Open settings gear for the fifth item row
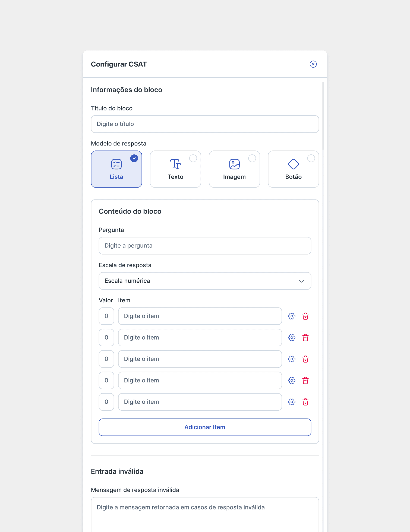The image size is (410, 532). (292, 402)
